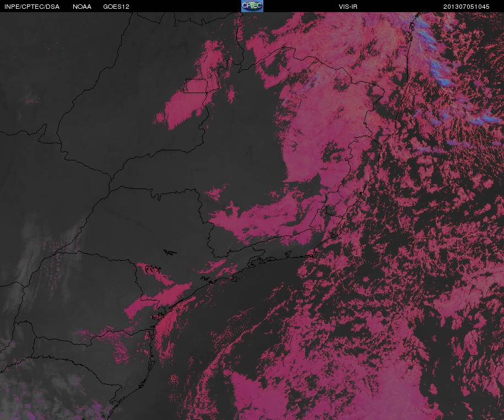Click the VIS-IR channel label

[348, 7]
